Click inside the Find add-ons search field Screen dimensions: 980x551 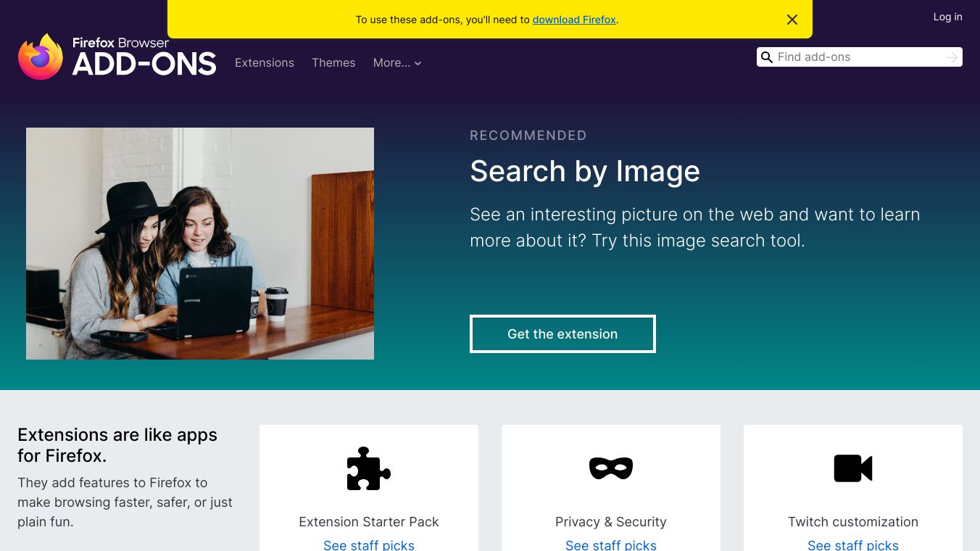860,57
